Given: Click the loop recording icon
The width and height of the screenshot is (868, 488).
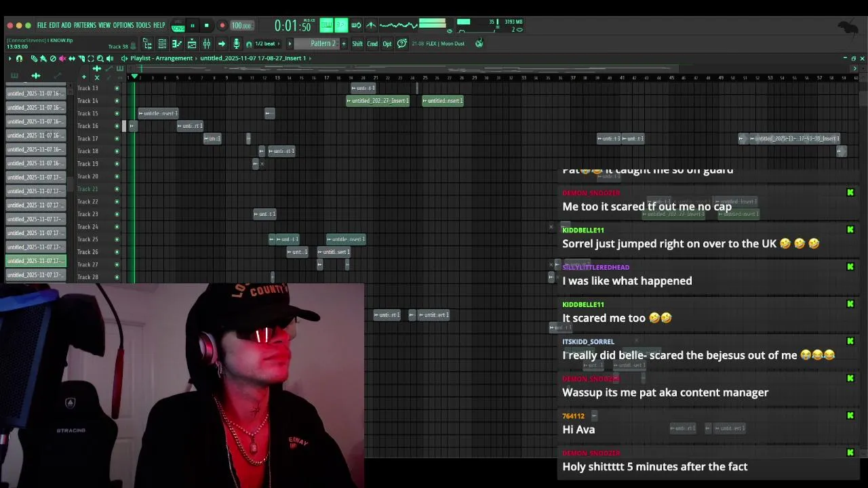Looking at the screenshot, I should point(356,25).
